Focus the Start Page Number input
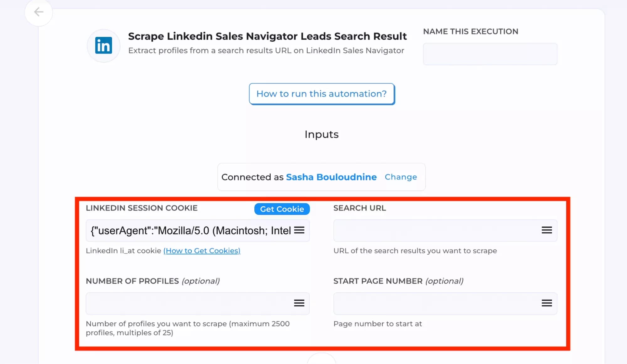The image size is (627, 364). tap(433, 303)
